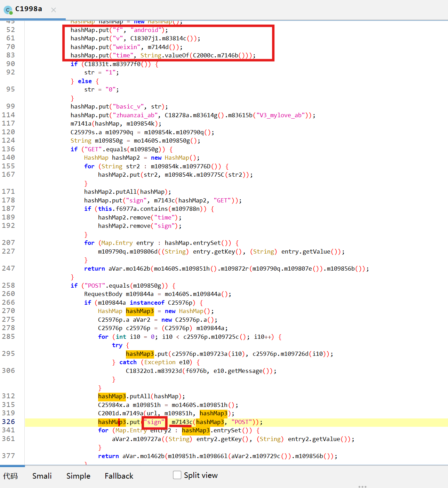Click the else keyword
Image resolution: width=448 pixels, height=488 pixels.
click(x=85, y=81)
